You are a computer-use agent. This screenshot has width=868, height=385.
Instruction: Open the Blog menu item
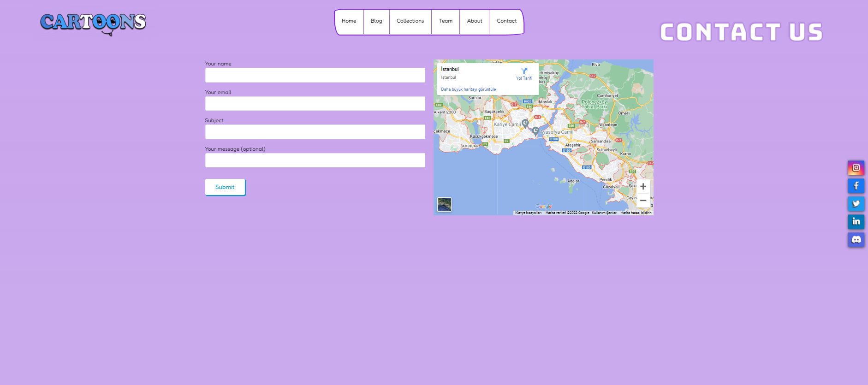click(x=376, y=21)
